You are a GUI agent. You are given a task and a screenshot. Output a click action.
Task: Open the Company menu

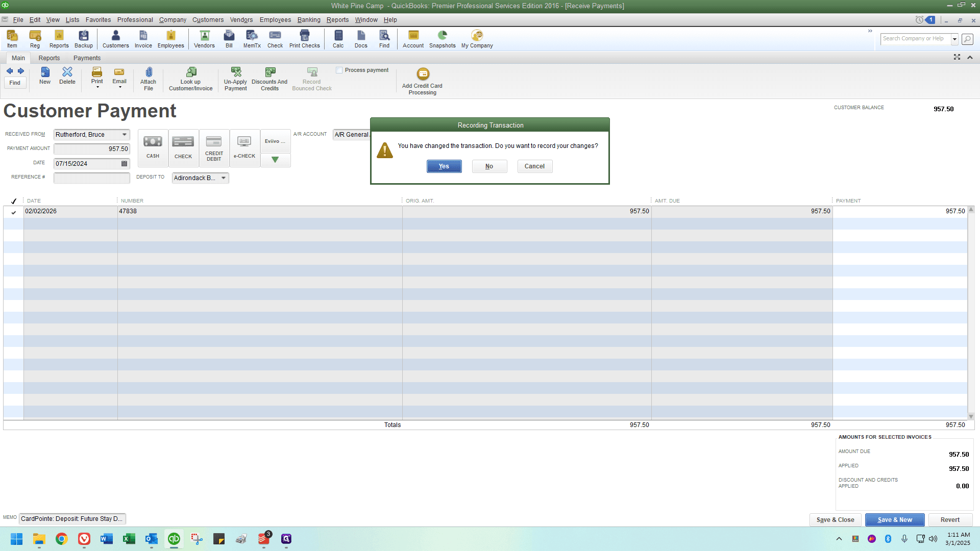pos(173,20)
